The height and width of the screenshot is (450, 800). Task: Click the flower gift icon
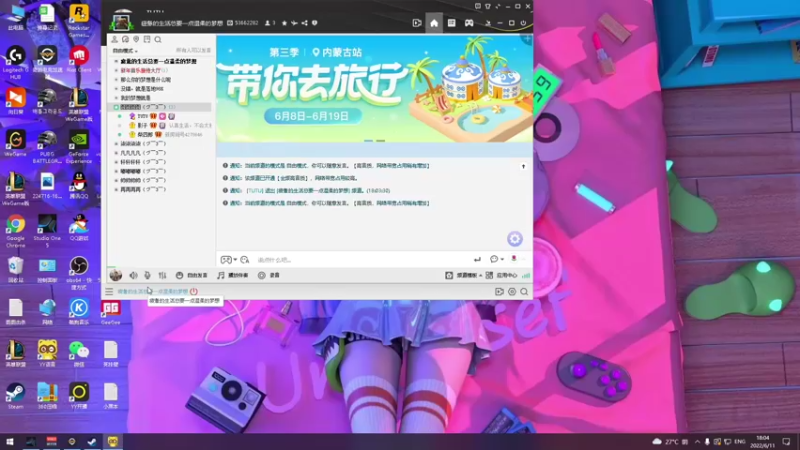coord(514,259)
